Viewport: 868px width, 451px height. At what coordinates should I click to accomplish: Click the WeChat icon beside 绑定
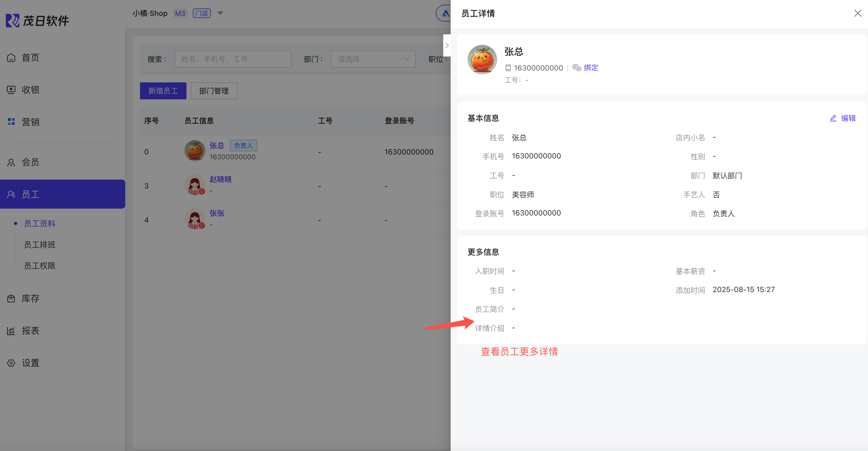[x=577, y=68]
